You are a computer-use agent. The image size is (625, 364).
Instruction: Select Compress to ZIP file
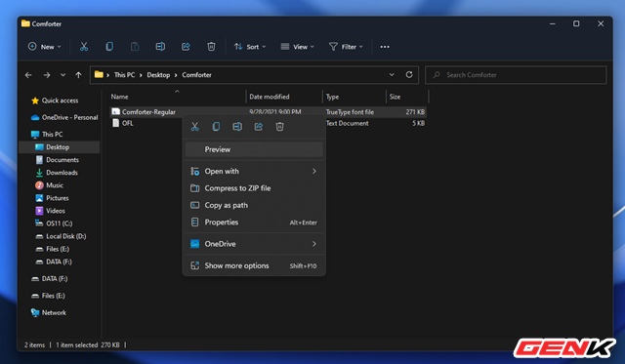(254, 188)
